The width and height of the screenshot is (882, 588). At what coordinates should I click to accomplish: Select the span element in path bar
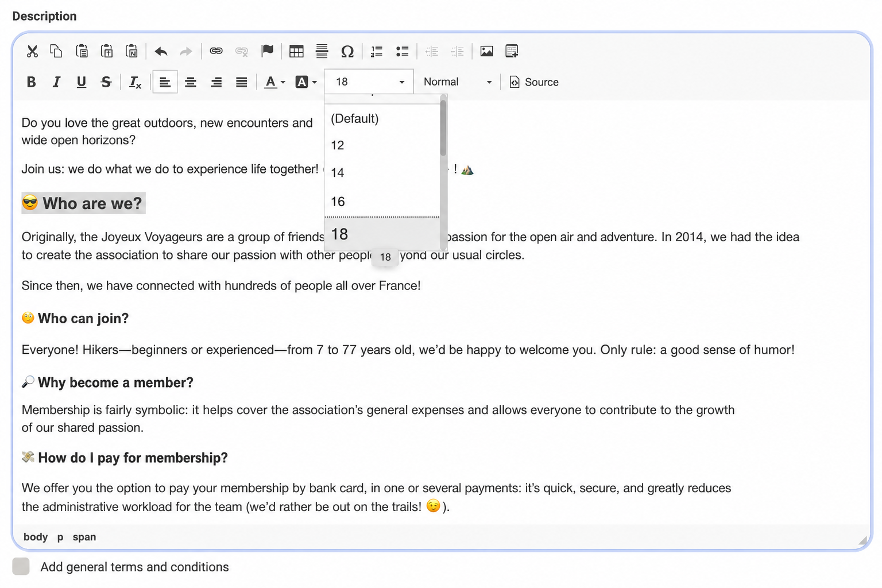[x=84, y=537]
